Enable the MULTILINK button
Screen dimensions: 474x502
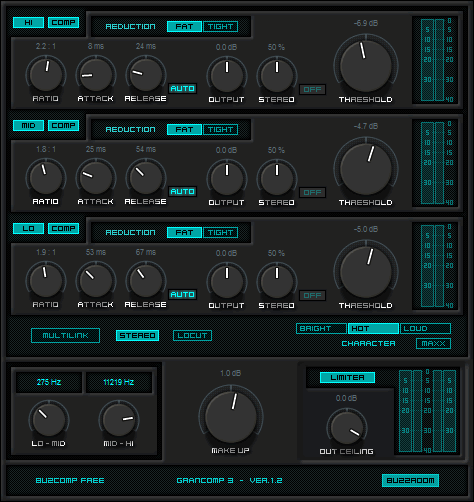pyautogui.click(x=65, y=335)
